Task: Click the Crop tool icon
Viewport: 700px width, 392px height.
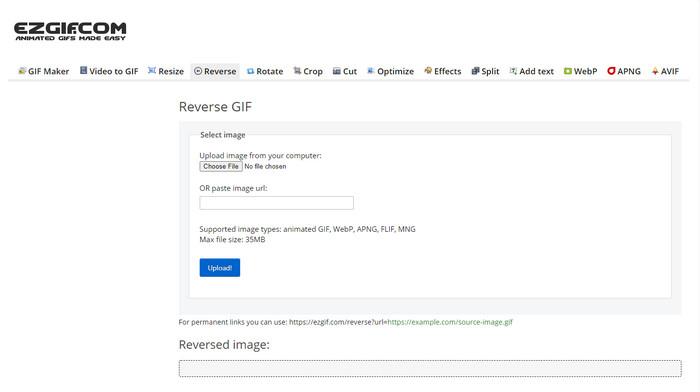Action: click(x=297, y=71)
